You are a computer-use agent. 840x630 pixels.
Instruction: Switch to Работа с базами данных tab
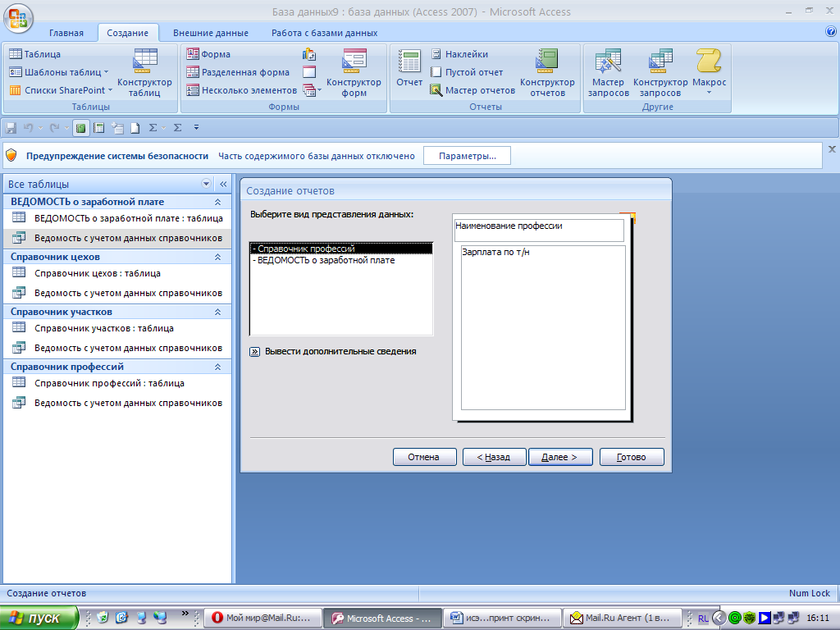click(325, 33)
